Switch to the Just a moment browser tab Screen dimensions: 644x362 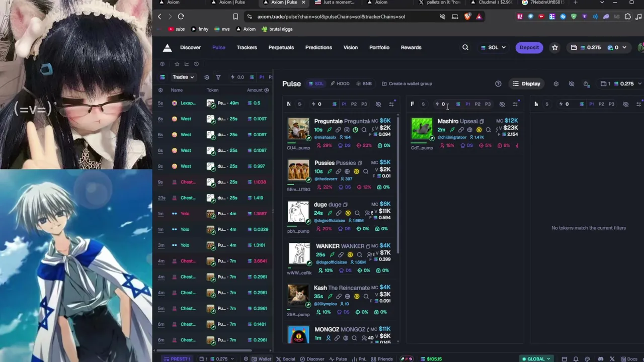point(334,3)
